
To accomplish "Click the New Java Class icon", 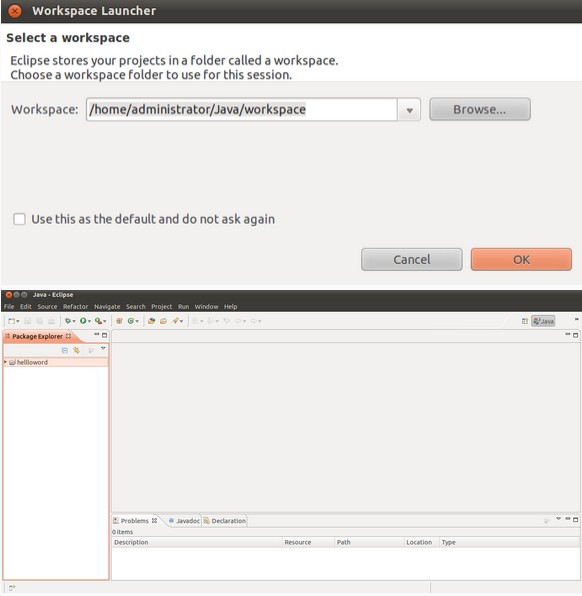I will click(x=131, y=321).
